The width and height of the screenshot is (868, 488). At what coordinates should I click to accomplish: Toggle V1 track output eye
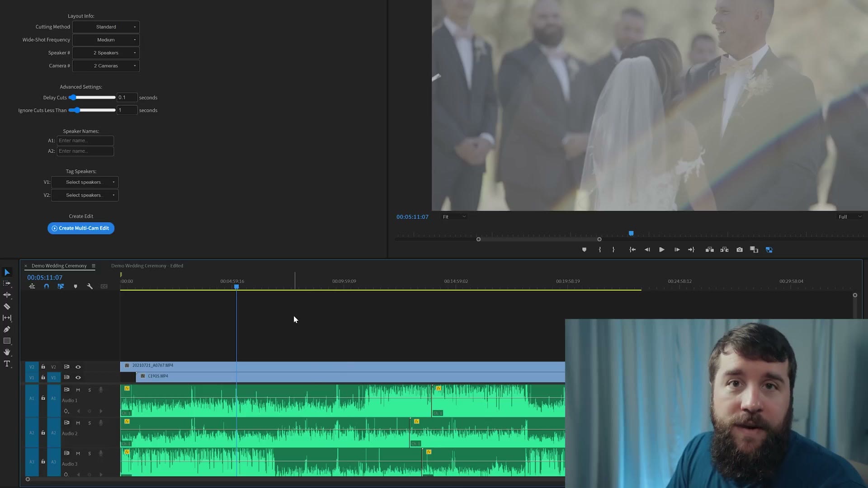tap(78, 377)
